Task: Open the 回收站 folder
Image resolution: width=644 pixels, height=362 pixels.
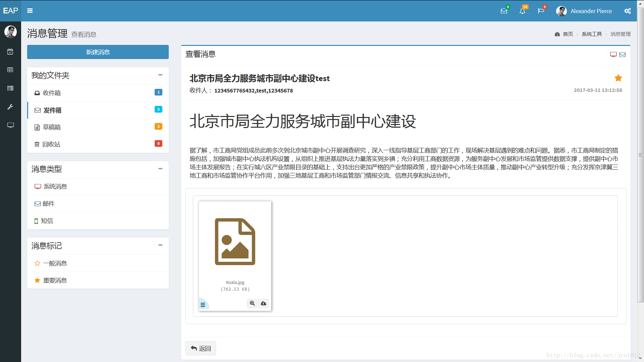Action: pyautogui.click(x=98, y=144)
